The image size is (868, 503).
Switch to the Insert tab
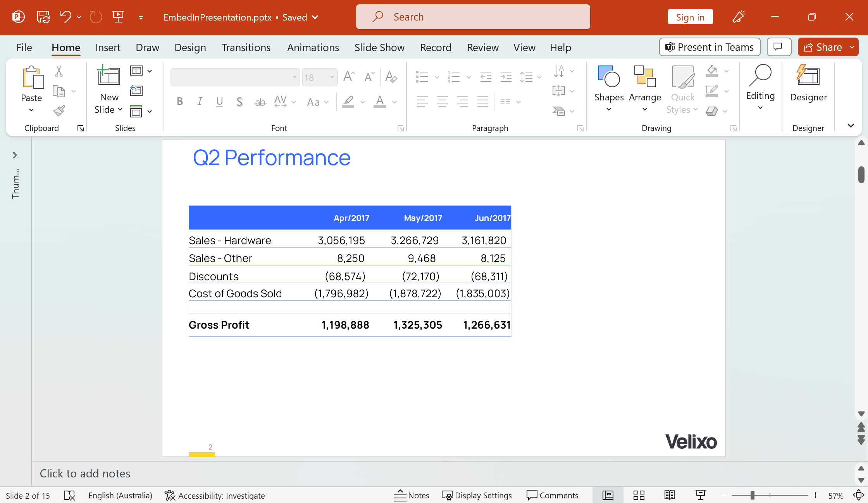tap(108, 47)
